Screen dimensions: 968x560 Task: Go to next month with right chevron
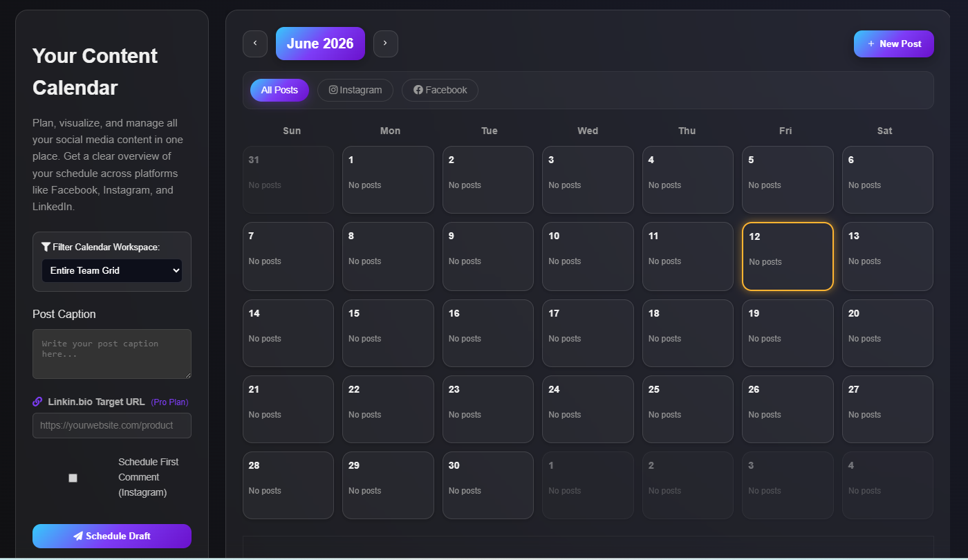tap(386, 44)
